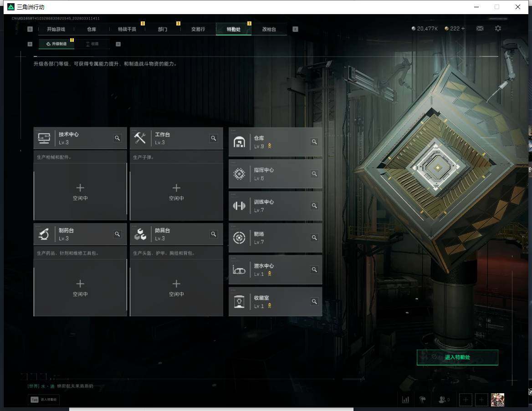Click the bar chart stats icon

(x=405, y=400)
